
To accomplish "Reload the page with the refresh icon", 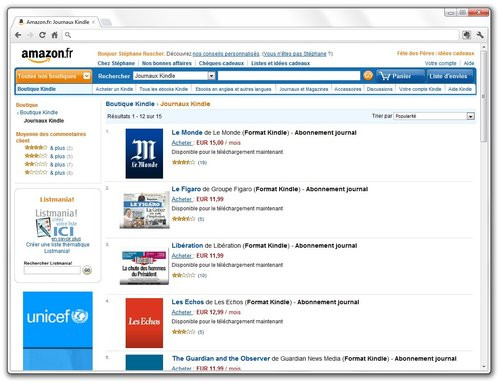I will click(x=42, y=35).
